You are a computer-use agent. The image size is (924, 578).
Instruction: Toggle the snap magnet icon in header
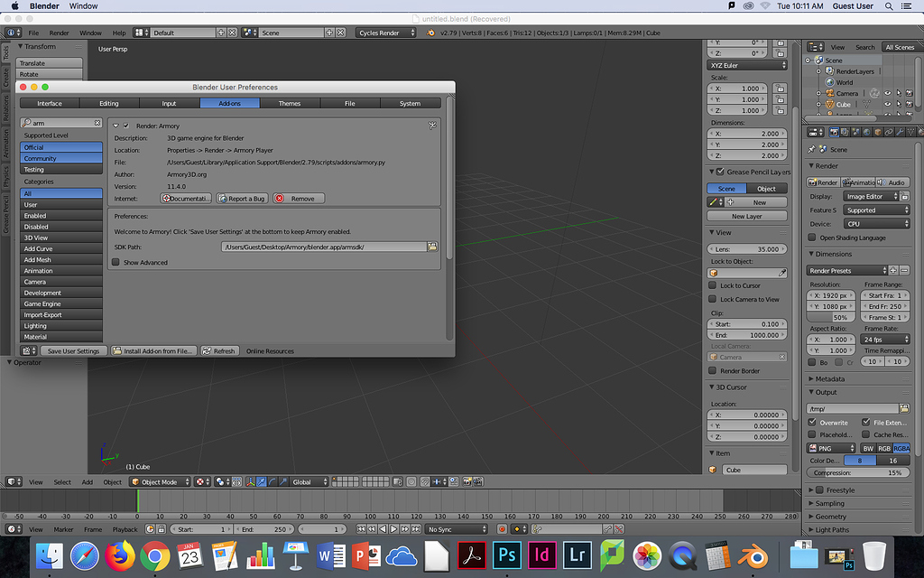point(425,482)
